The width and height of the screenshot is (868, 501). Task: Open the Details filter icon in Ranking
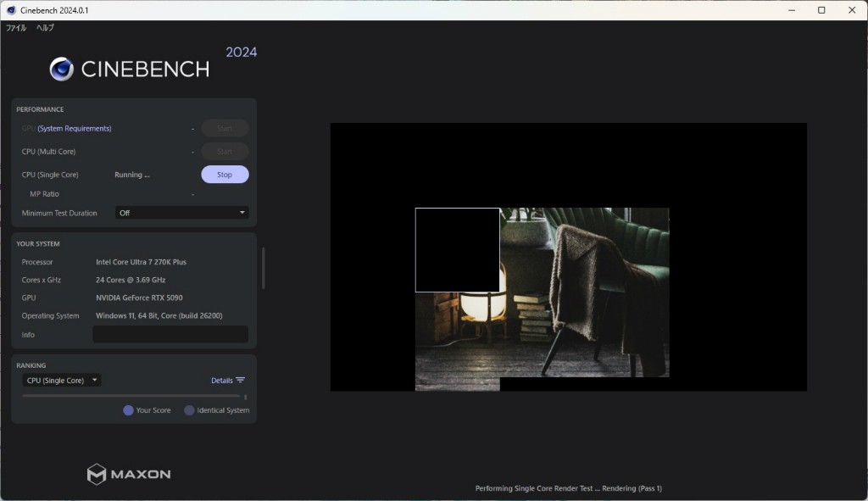click(241, 381)
